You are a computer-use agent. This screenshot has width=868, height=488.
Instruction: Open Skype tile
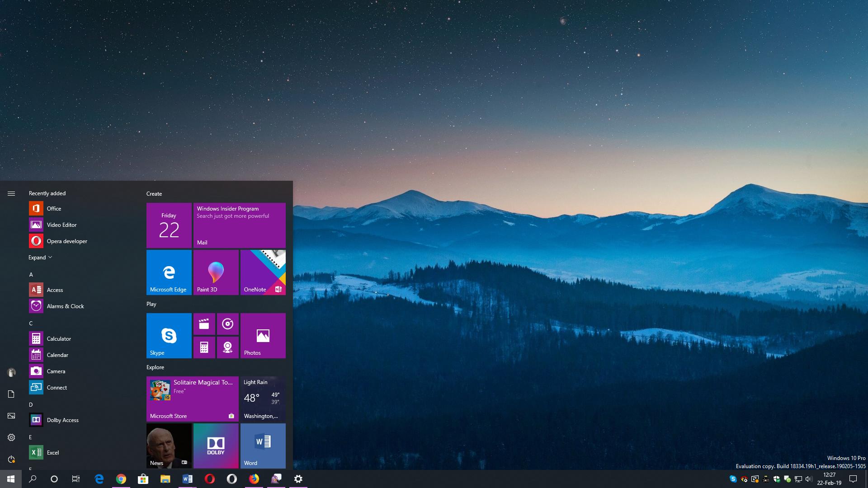(x=169, y=335)
